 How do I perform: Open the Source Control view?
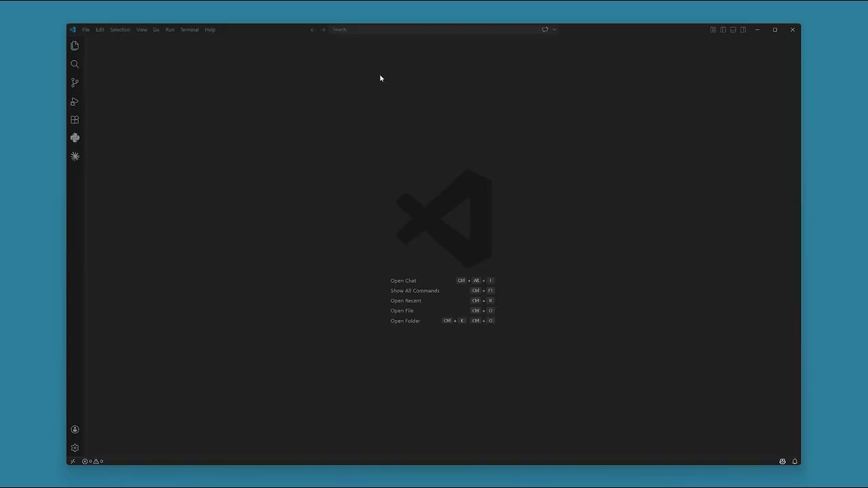(x=75, y=83)
